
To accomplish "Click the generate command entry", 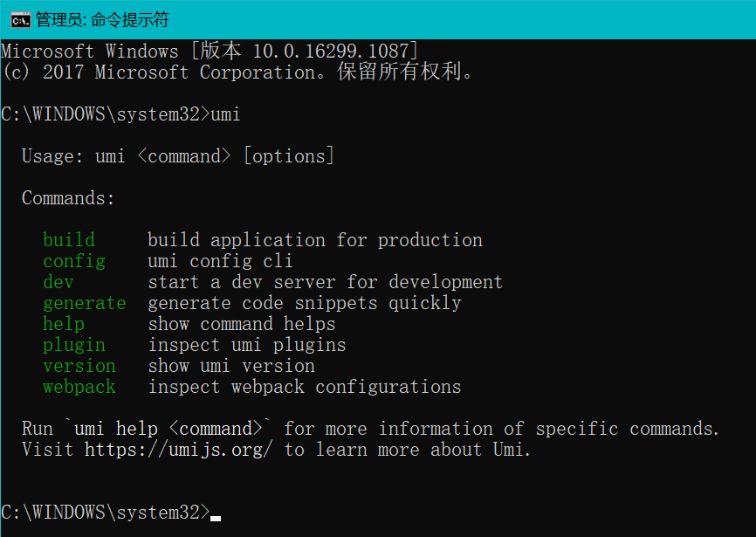I will (x=84, y=302).
